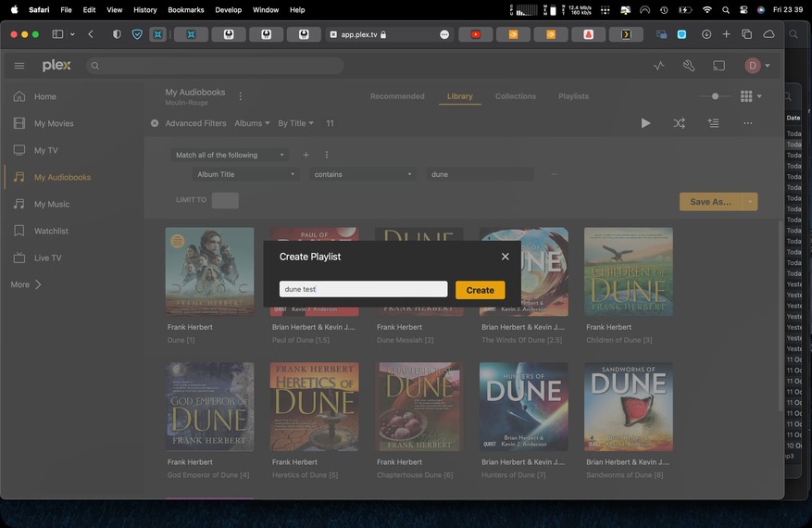Shuffle the filtered albums
Image resolution: width=812 pixels, height=528 pixels.
[679, 123]
